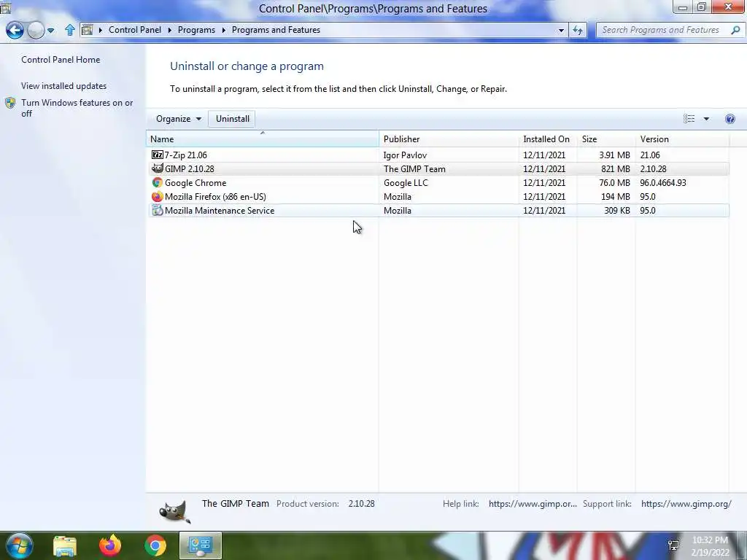Change view using the view icon
This screenshot has width=747, height=560.
coord(689,119)
